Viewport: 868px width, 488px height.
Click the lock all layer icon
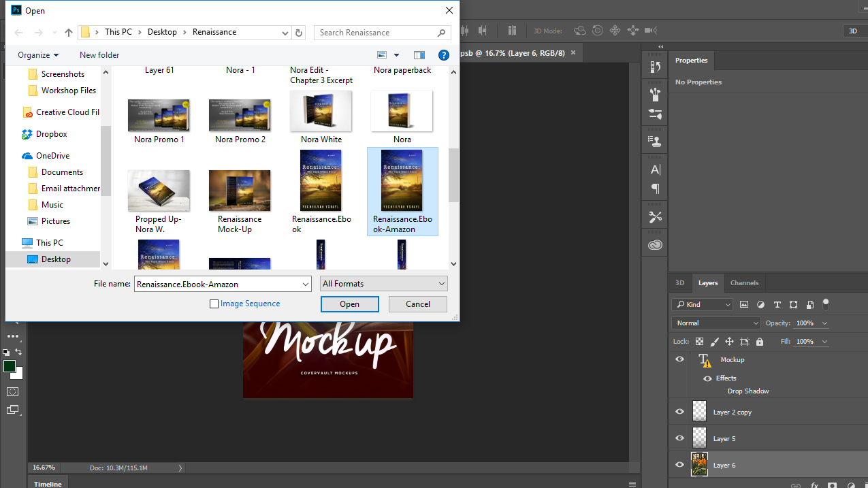pos(760,342)
